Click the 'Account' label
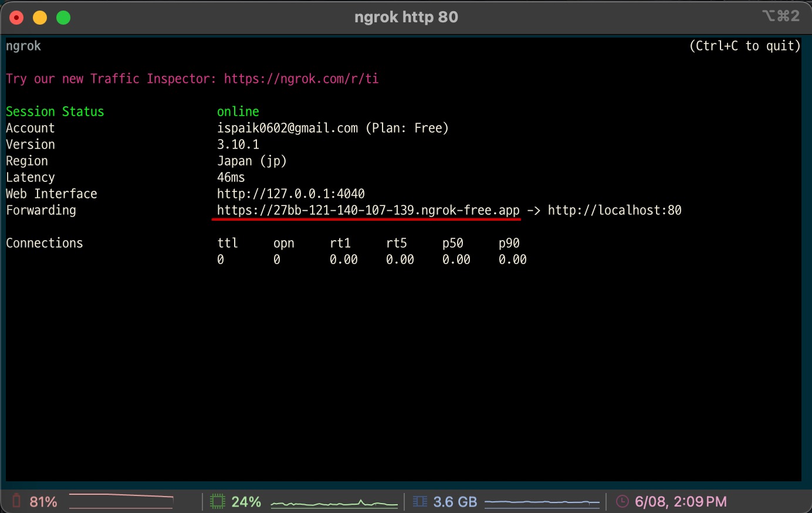 (x=31, y=128)
